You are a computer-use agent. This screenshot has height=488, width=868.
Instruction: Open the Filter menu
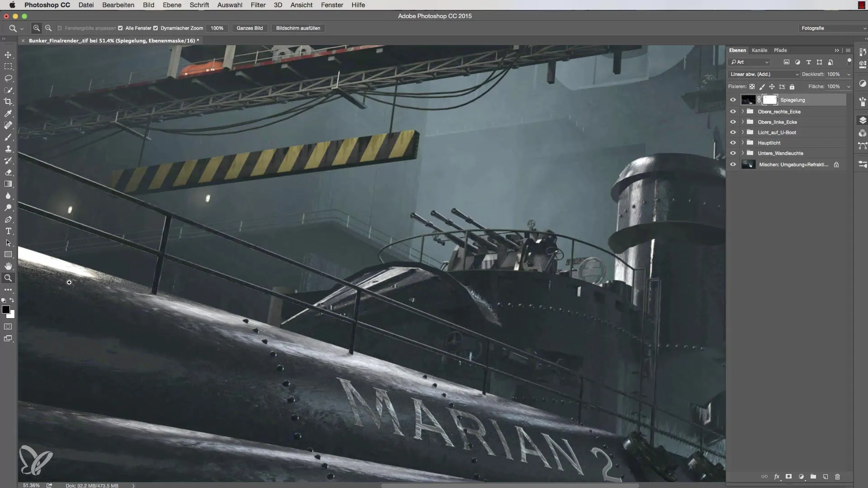(x=258, y=5)
